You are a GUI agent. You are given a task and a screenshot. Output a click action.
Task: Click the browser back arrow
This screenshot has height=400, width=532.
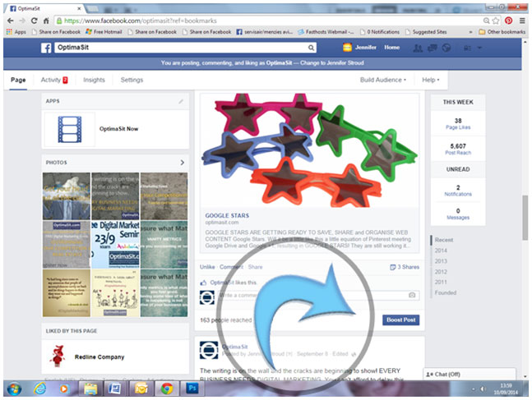[x=11, y=21]
